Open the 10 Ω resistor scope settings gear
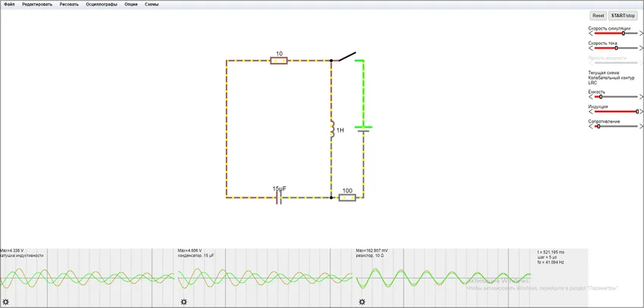Image resolution: width=644 pixels, height=308 pixels. (x=361, y=302)
